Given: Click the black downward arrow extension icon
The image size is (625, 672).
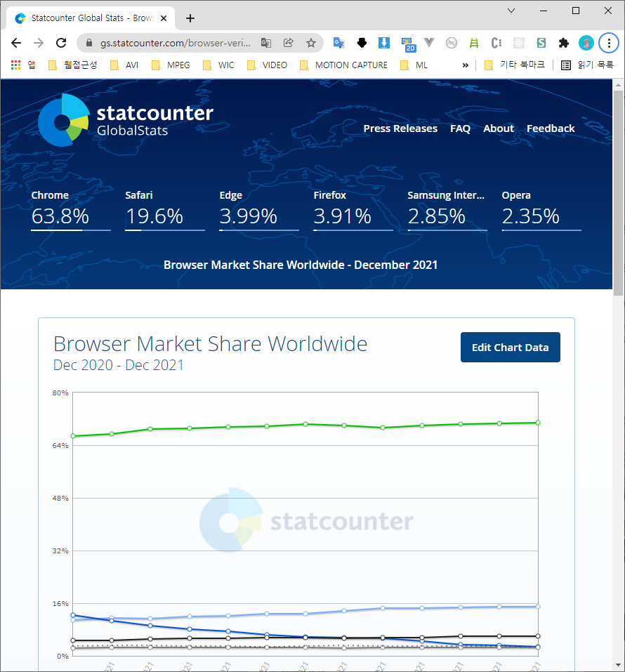Looking at the screenshot, I should [x=362, y=43].
